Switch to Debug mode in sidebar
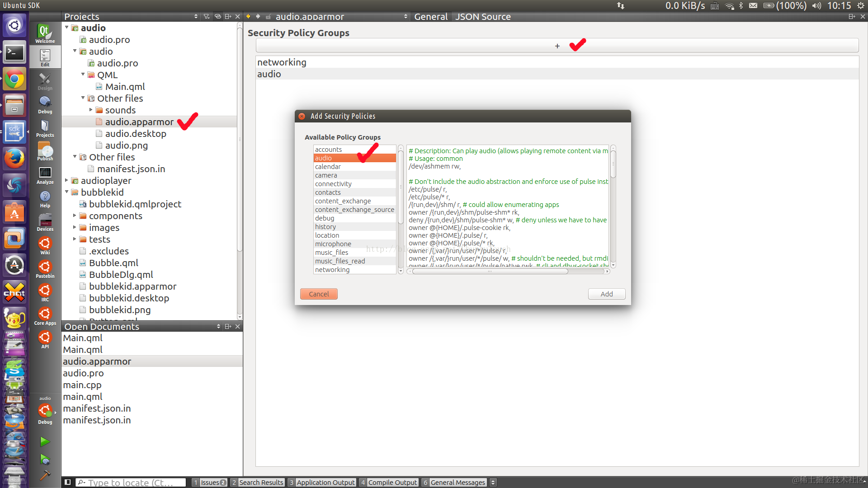Screen dimensions: 868x488 (45, 104)
